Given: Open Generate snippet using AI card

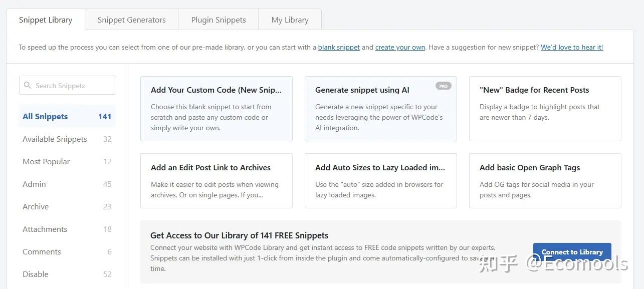Looking at the screenshot, I should coord(380,109).
